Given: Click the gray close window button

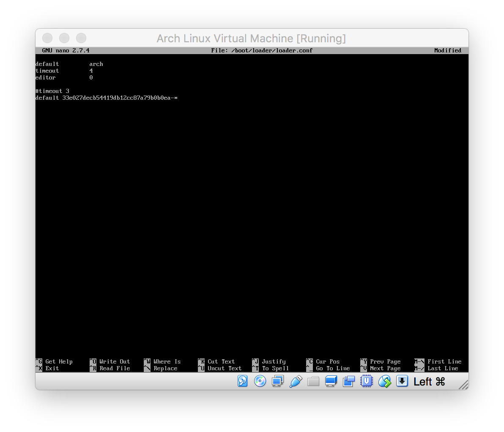Looking at the screenshot, I should coord(47,38).
